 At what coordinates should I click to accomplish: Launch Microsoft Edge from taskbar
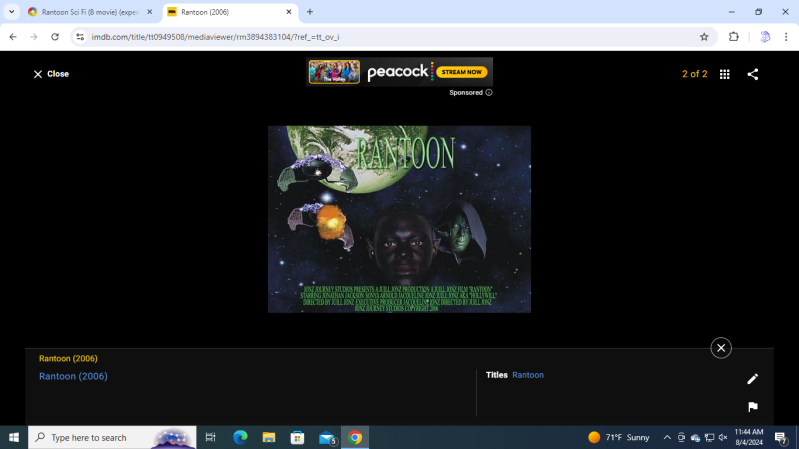(240, 437)
